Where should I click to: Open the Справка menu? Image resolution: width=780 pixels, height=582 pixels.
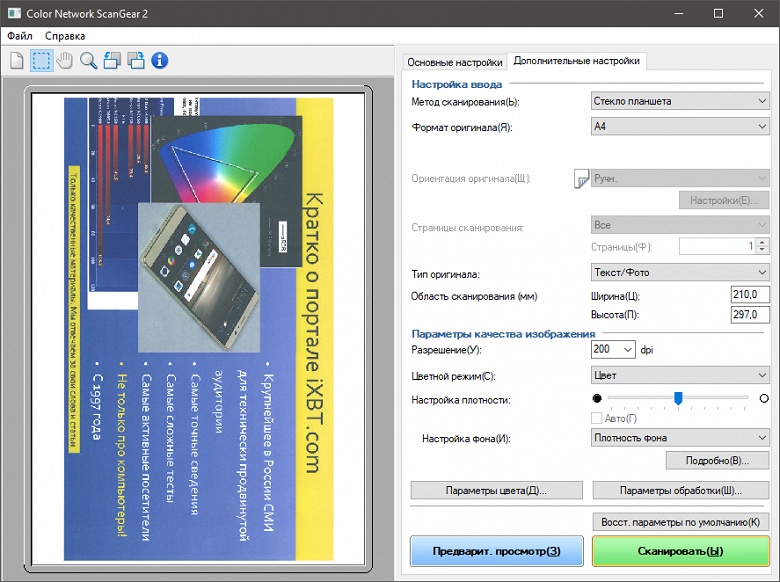pos(65,36)
